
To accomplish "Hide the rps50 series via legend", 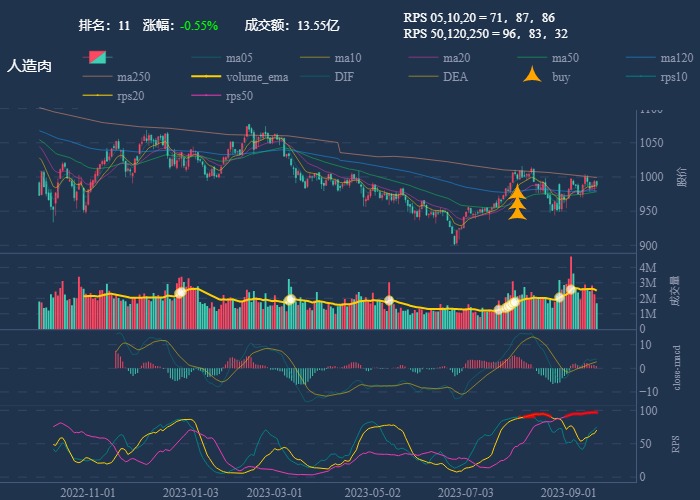I will [x=239, y=96].
